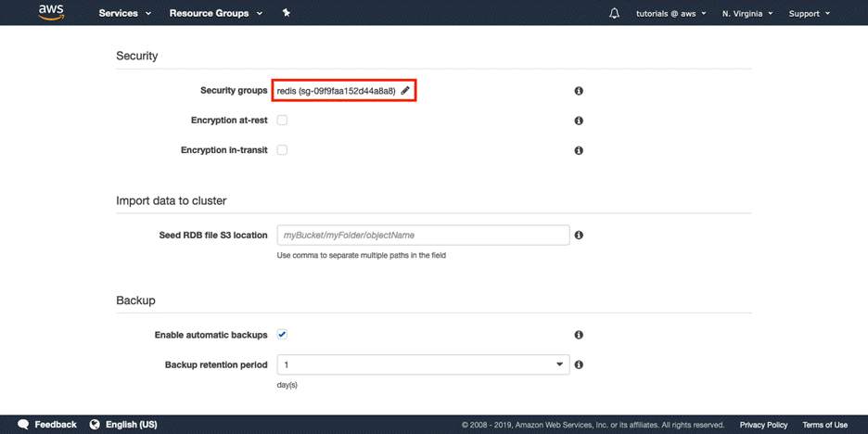Click info icon for Seed RDB file
Viewport: 868px width, 434px height.
click(x=579, y=236)
